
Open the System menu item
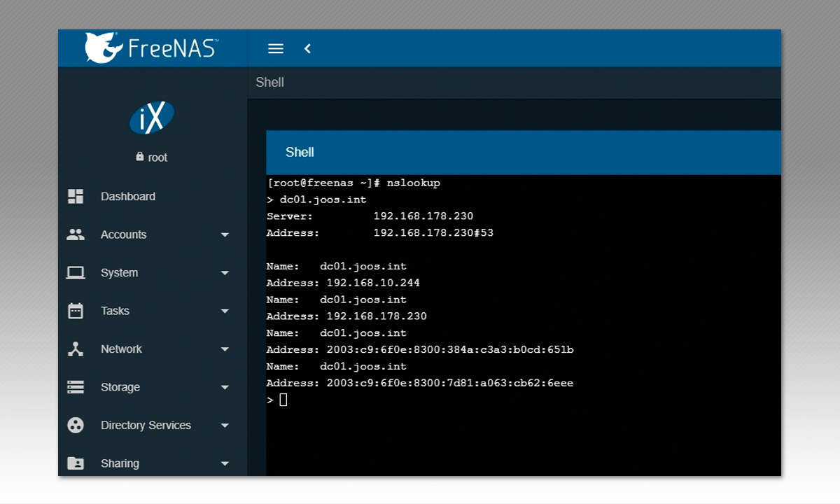point(120,273)
